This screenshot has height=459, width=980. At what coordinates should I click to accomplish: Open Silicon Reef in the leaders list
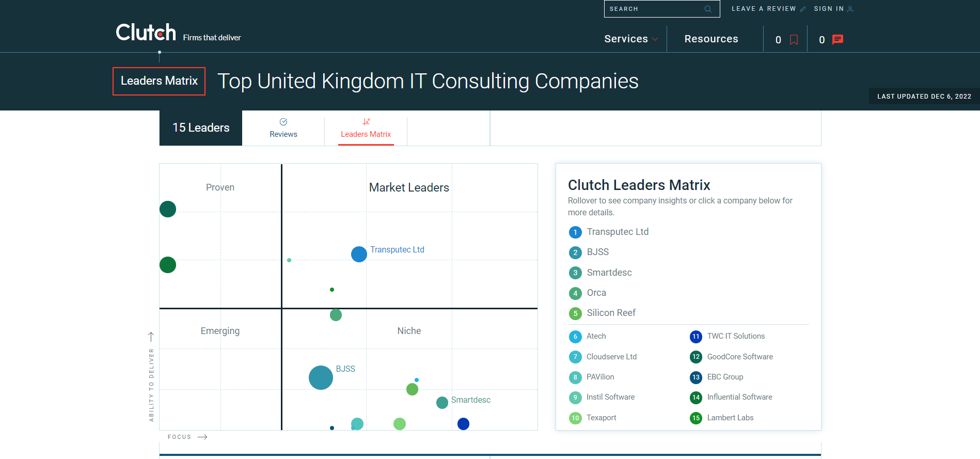(611, 313)
